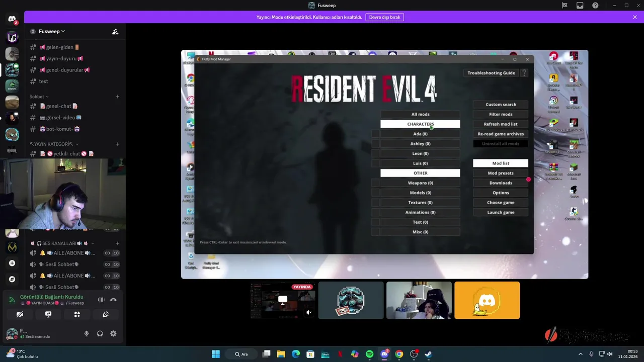The height and width of the screenshot is (362, 644).
Task: Select the Models (0) mod category
Action: click(x=420, y=193)
